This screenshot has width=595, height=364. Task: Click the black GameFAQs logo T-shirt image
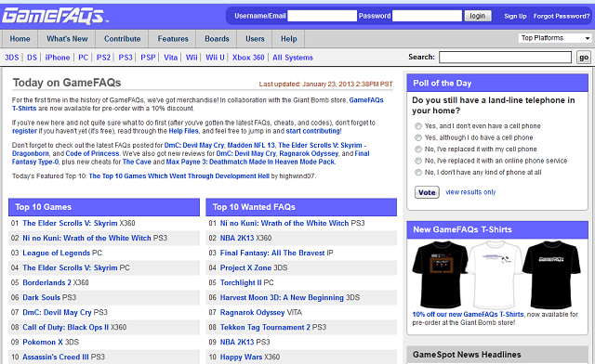551,275
